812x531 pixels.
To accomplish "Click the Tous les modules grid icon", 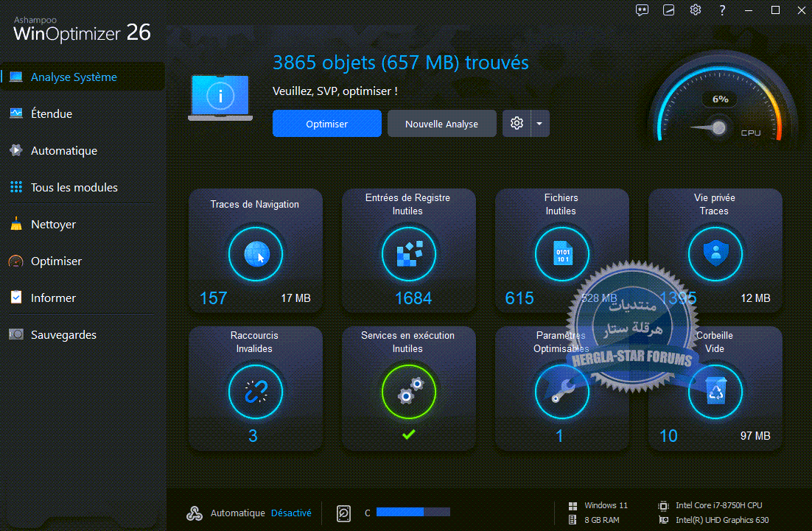I will (x=16, y=187).
